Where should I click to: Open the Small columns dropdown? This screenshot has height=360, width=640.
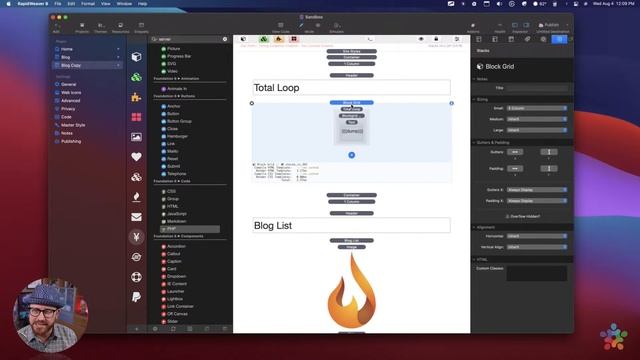pyautogui.click(x=537, y=108)
